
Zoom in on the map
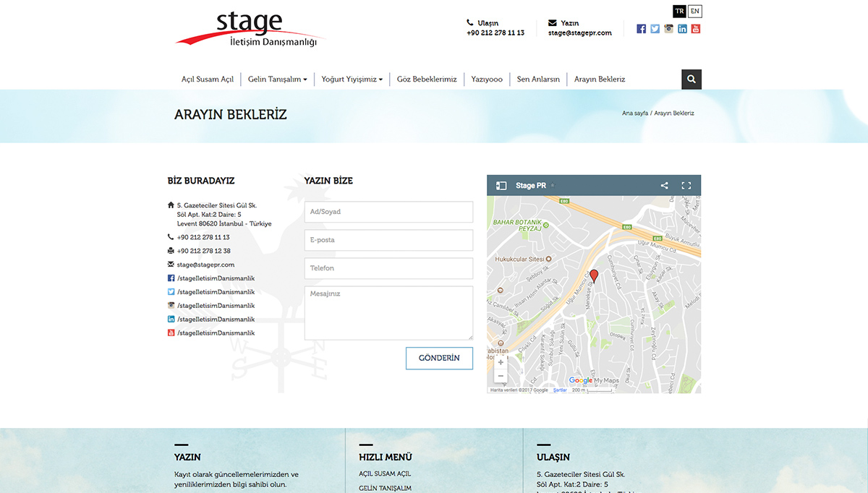click(x=501, y=362)
